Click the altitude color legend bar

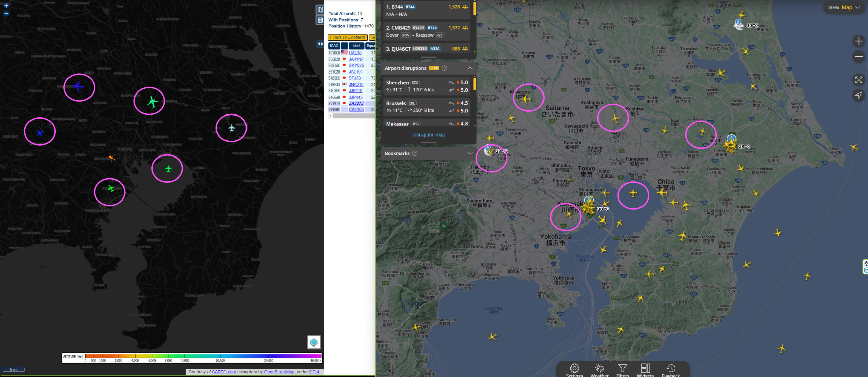pyautogui.click(x=203, y=356)
